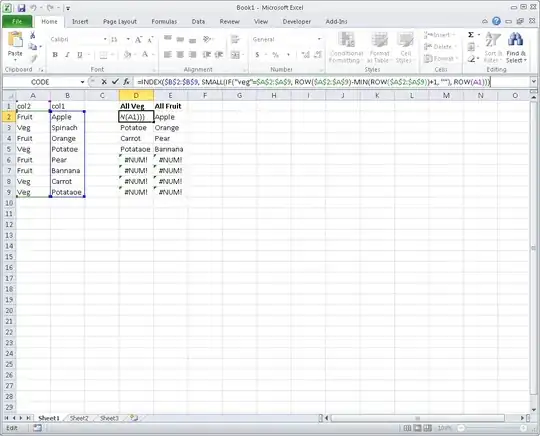
Task: Click the Accounting dollar format icon
Action: click(257, 55)
